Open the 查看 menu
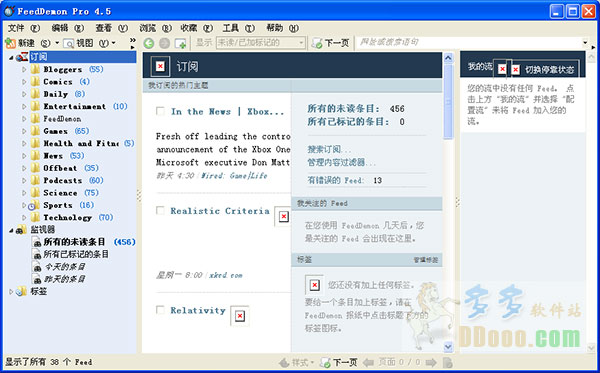The image size is (600, 373). click(111, 28)
